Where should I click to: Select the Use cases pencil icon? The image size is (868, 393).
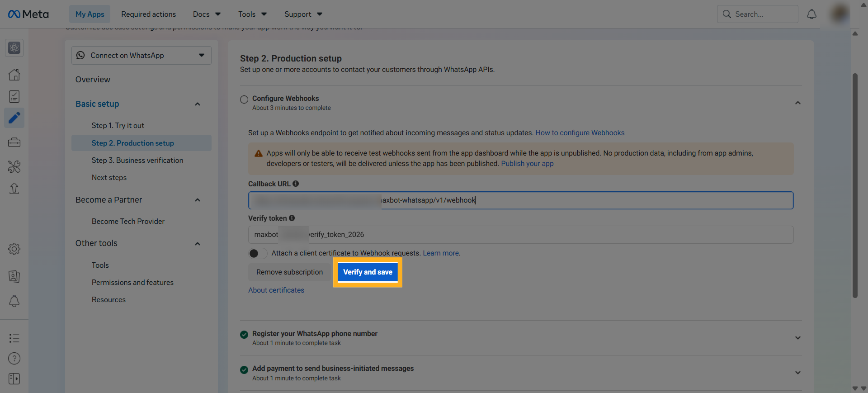(14, 118)
